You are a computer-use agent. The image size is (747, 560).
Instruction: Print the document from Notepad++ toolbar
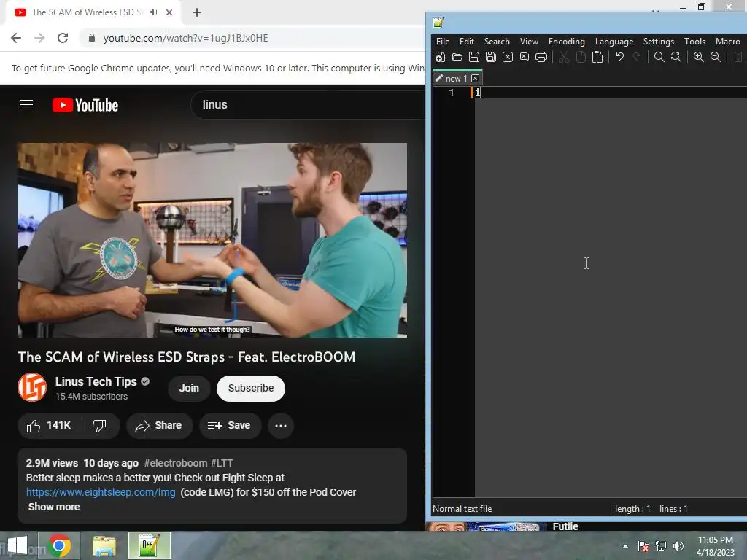click(541, 57)
